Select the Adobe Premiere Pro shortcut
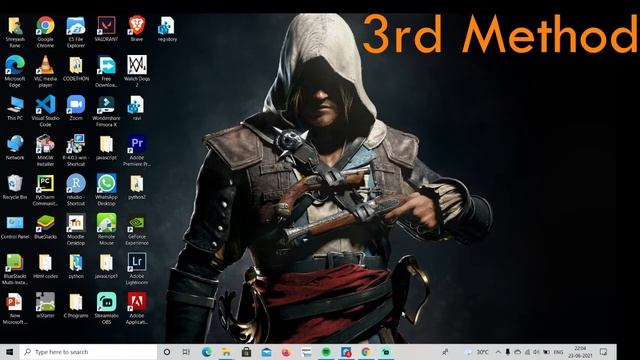 point(137,150)
